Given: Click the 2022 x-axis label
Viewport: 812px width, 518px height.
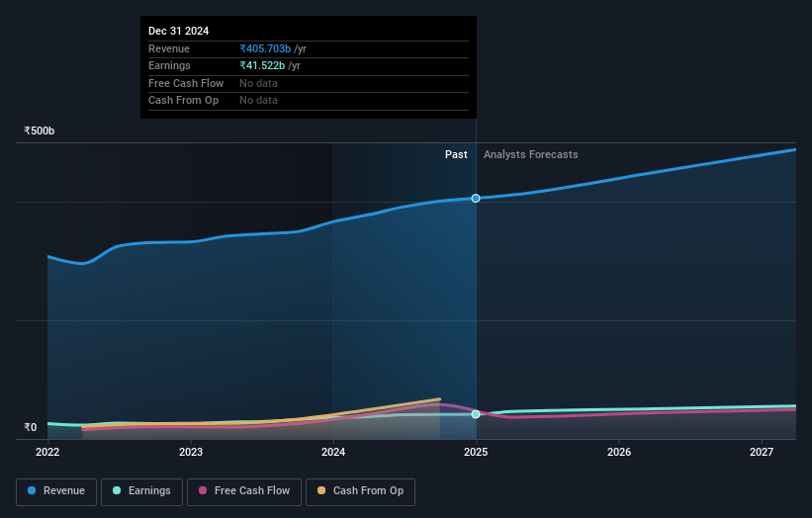Looking at the screenshot, I should (x=47, y=452).
